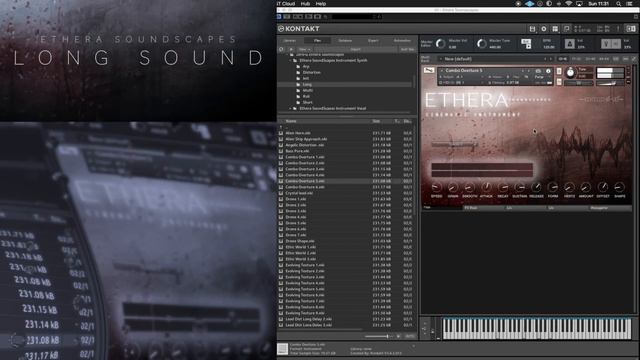Click the Kontakt logo in the header
Image resolution: width=640 pixels, height=360 pixels.
(x=299, y=29)
